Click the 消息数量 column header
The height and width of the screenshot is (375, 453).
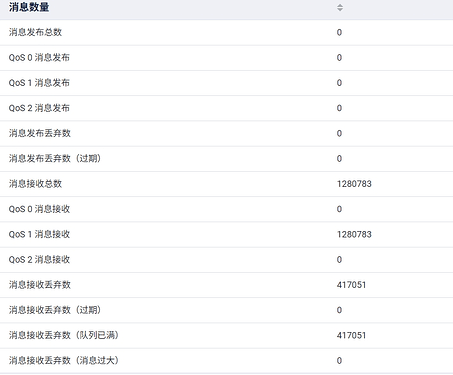[x=29, y=7]
